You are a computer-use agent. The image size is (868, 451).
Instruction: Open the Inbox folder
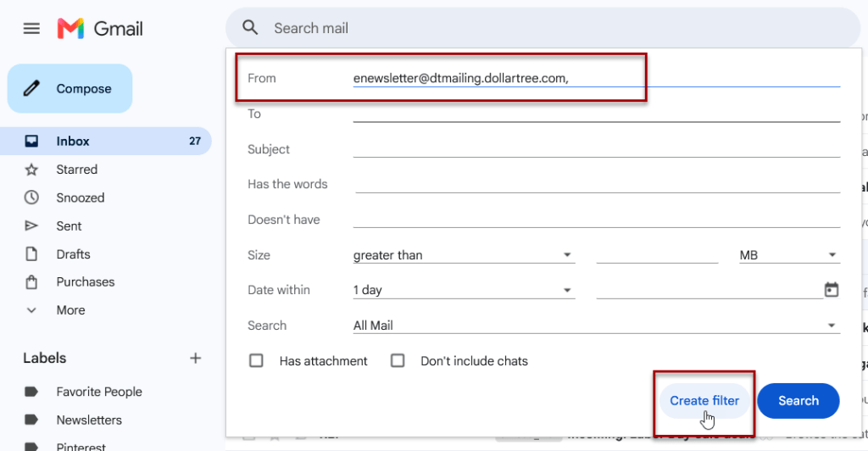click(x=106, y=141)
